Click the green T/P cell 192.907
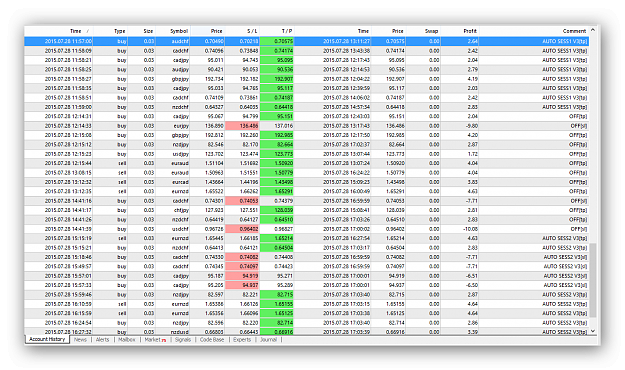The height and width of the screenshot is (370, 625). pos(277,79)
